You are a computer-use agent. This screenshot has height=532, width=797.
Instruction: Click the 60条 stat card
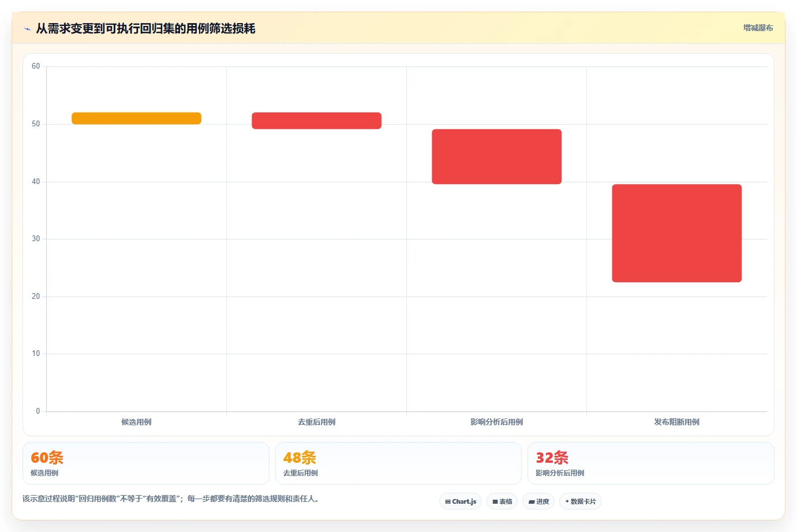coord(146,463)
